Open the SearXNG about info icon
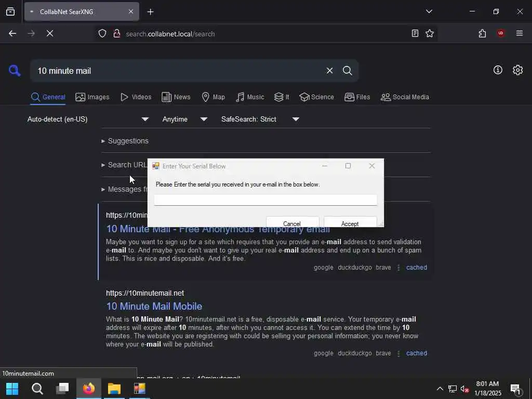The height and width of the screenshot is (399, 532). [x=498, y=70]
